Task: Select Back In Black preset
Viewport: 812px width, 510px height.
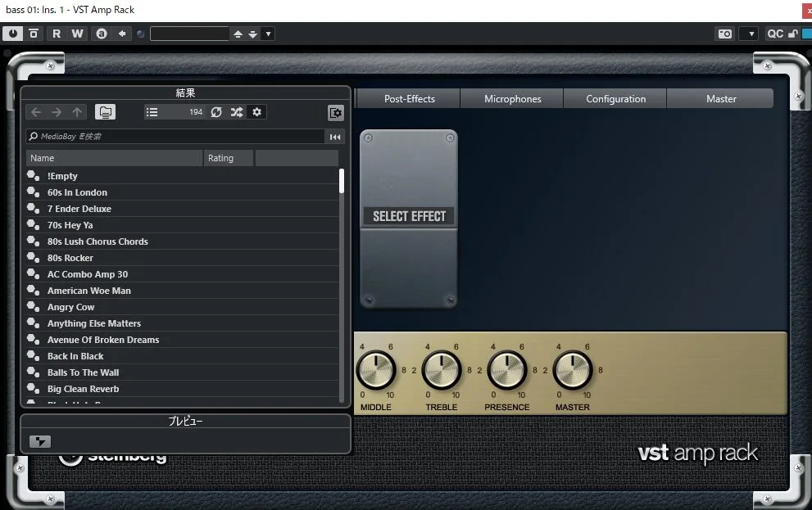Action: [x=182, y=356]
